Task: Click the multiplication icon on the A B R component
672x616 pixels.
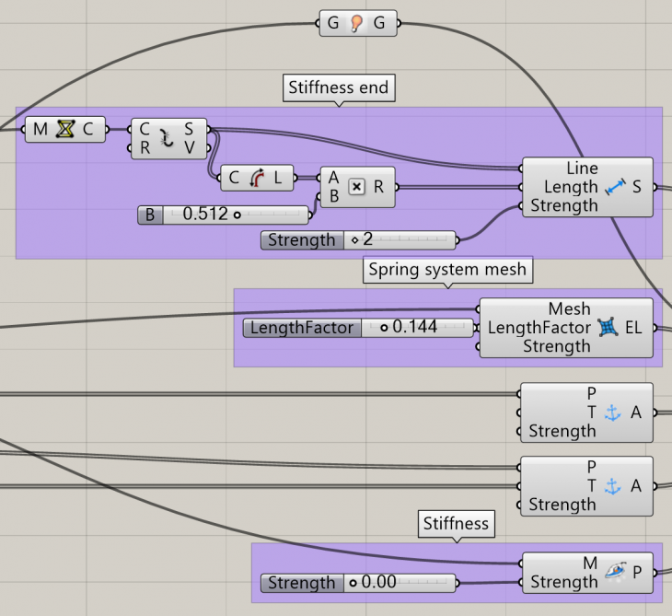Action: pos(357,187)
